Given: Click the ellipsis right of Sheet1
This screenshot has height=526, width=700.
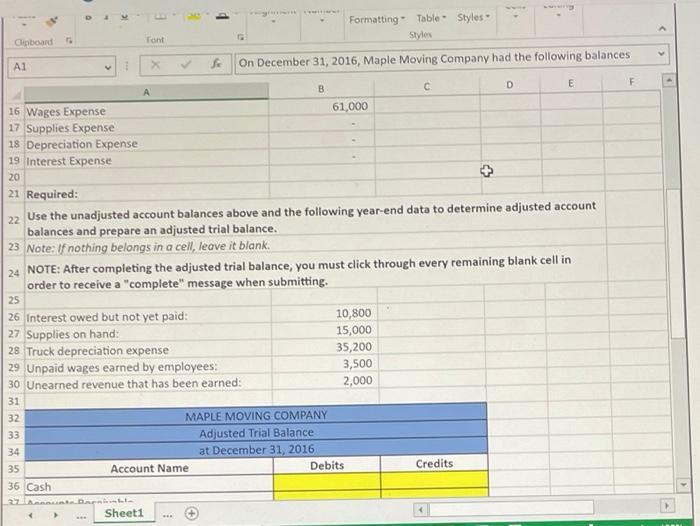Looking at the screenshot, I should tap(167, 515).
